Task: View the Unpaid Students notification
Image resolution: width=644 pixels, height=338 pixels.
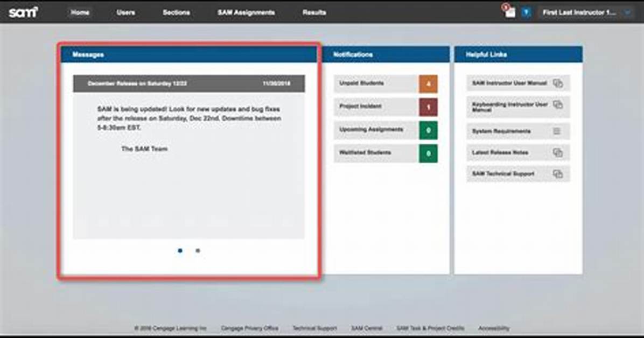Action: tap(386, 84)
